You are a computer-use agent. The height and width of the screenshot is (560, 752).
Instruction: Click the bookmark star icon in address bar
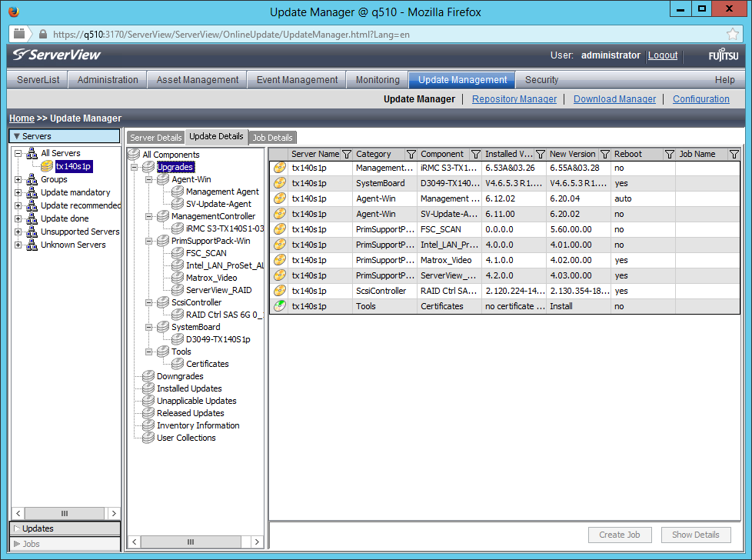point(732,34)
